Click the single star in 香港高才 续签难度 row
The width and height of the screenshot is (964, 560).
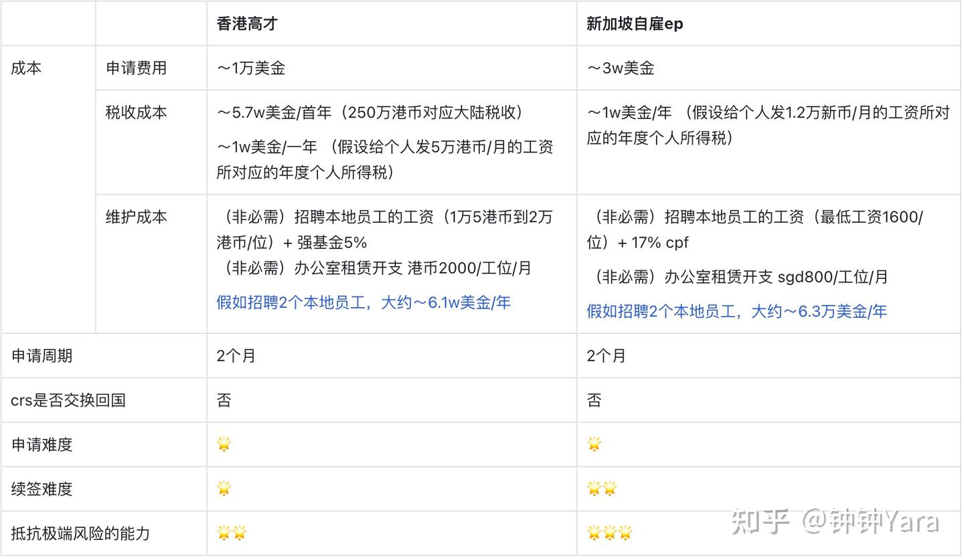click(x=224, y=488)
